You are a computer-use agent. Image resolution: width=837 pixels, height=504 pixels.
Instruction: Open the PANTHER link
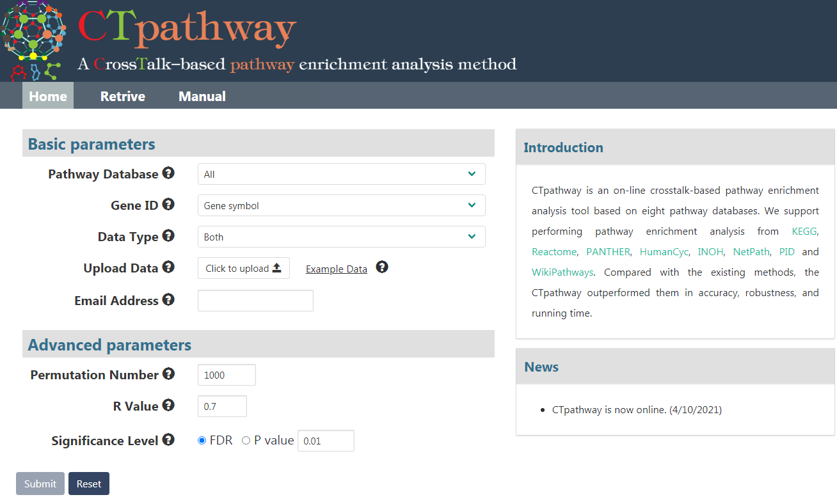click(609, 252)
